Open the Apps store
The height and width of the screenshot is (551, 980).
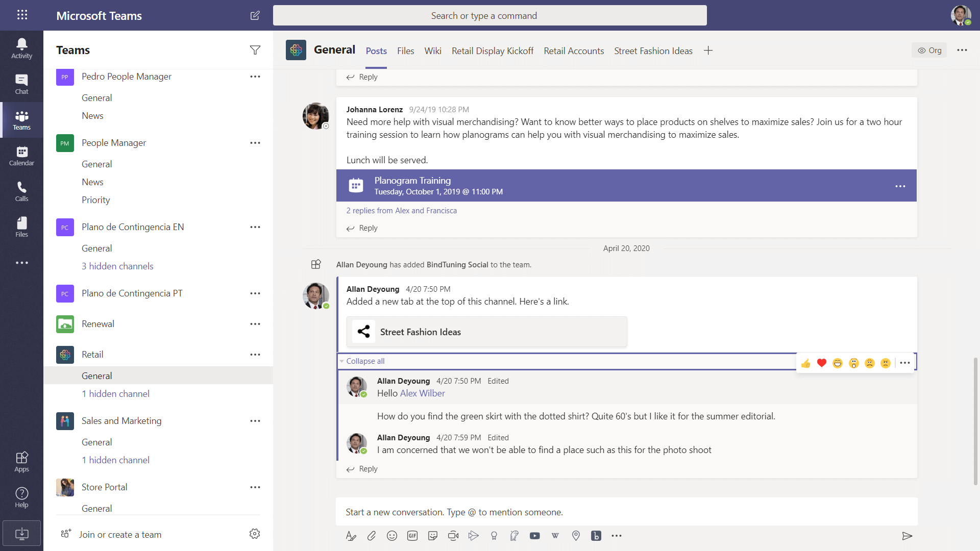(21, 462)
